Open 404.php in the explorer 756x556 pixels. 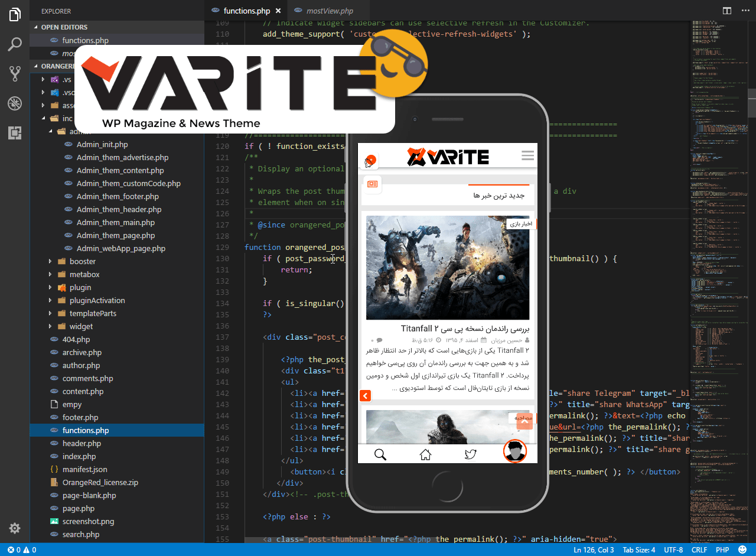point(117,339)
